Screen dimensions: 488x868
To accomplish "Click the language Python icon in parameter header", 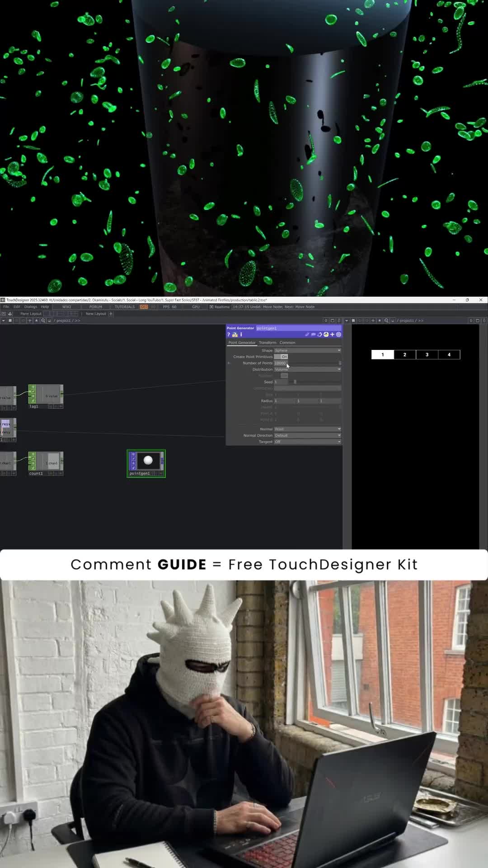I will click(326, 335).
